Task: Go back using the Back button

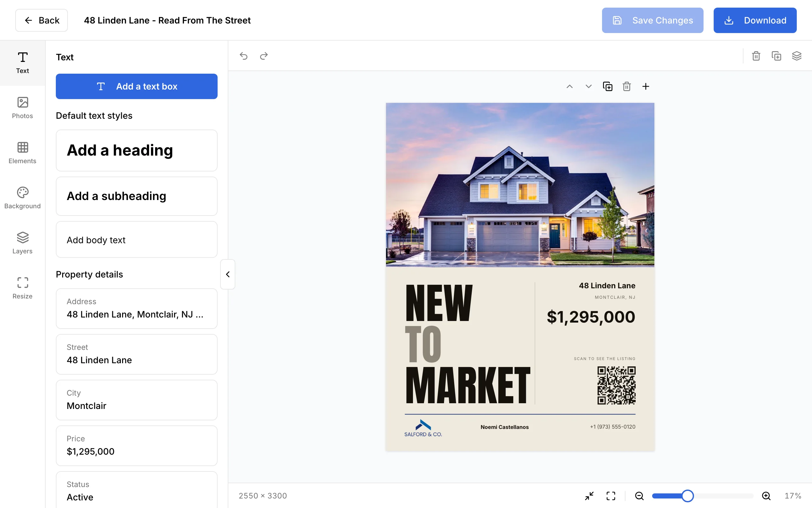Action: pyautogui.click(x=42, y=20)
